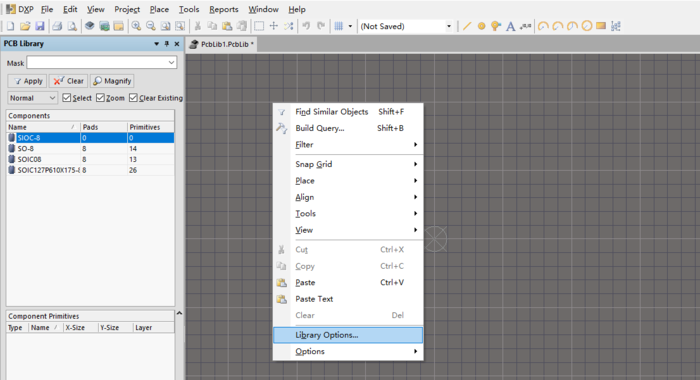Image resolution: width=700 pixels, height=380 pixels.
Task: Click the Zoom In toolbar icon
Action: tap(136, 26)
